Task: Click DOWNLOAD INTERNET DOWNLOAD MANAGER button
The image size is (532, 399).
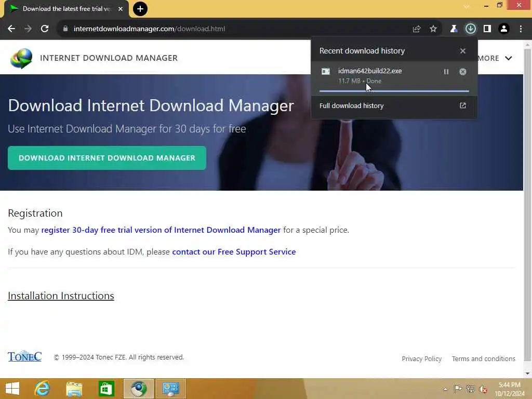Action: [x=107, y=158]
